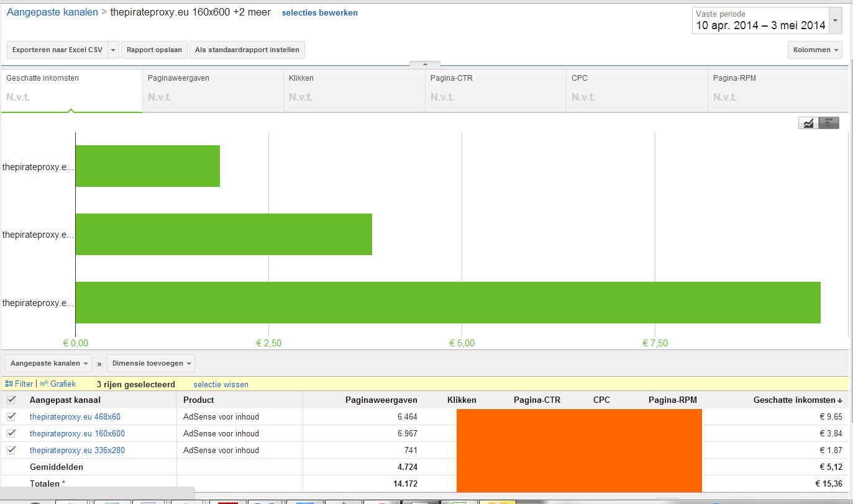Sort by Pagina-CTR column header
The height and width of the screenshot is (504, 853).
coord(537,400)
